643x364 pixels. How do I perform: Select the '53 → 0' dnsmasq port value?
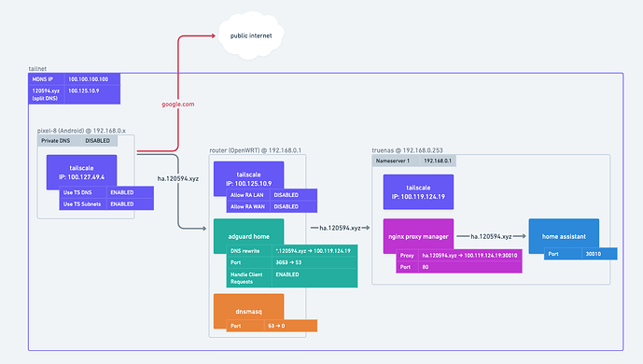pyautogui.click(x=290, y=326)
